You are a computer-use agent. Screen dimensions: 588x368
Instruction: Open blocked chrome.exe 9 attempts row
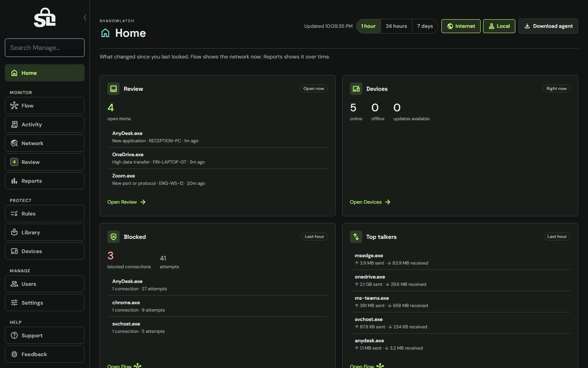[x=218, y=306]
